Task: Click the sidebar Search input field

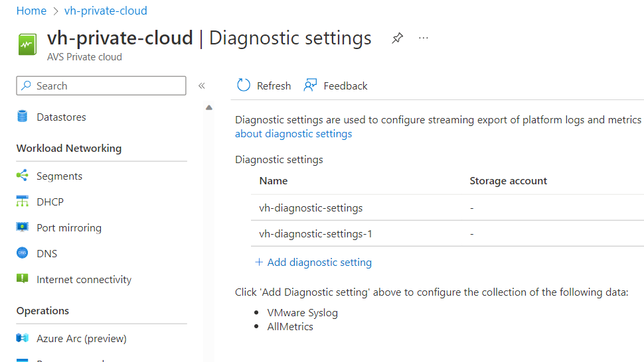Action: pos(101,86)
